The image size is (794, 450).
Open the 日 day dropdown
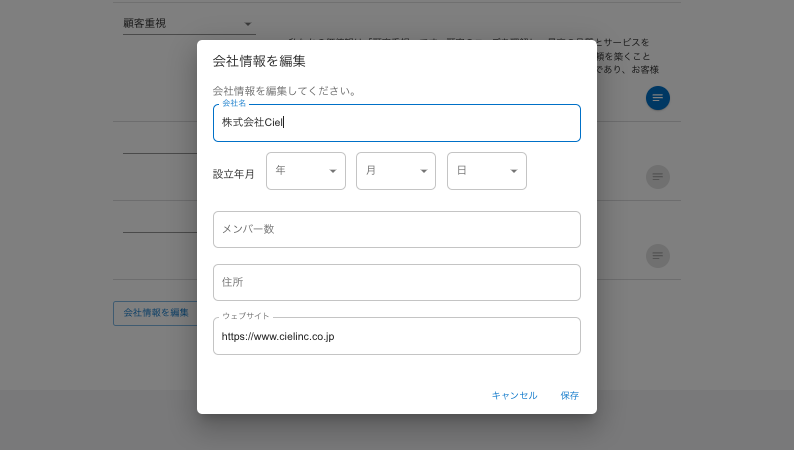click(x=487, y=171)
